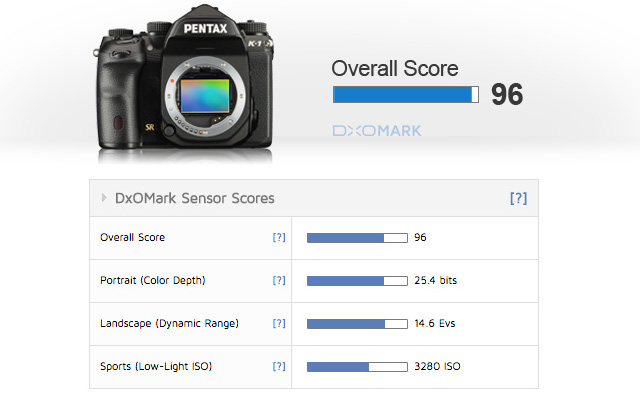The height and width of the screenshot is (397, 640).
Task: Click the large 96 score number
Action: 507,94
